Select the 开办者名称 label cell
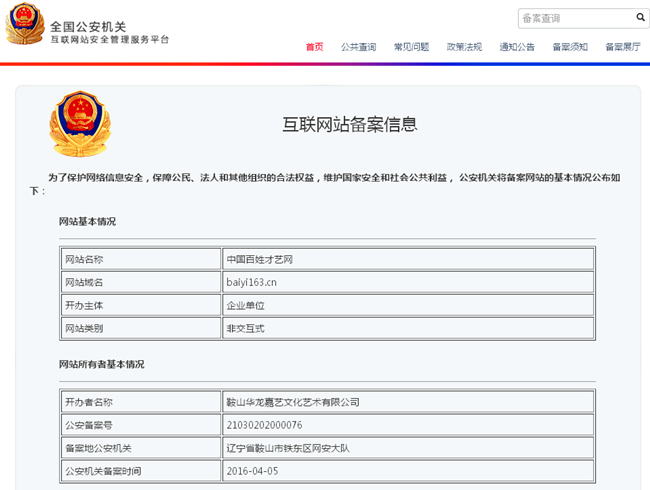Viewport: 650px width, 490px height. point(141,402)
